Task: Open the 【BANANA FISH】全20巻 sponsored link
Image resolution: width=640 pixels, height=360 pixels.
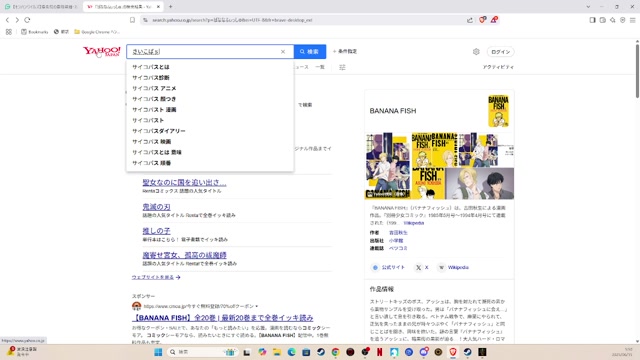Action: 222,318
